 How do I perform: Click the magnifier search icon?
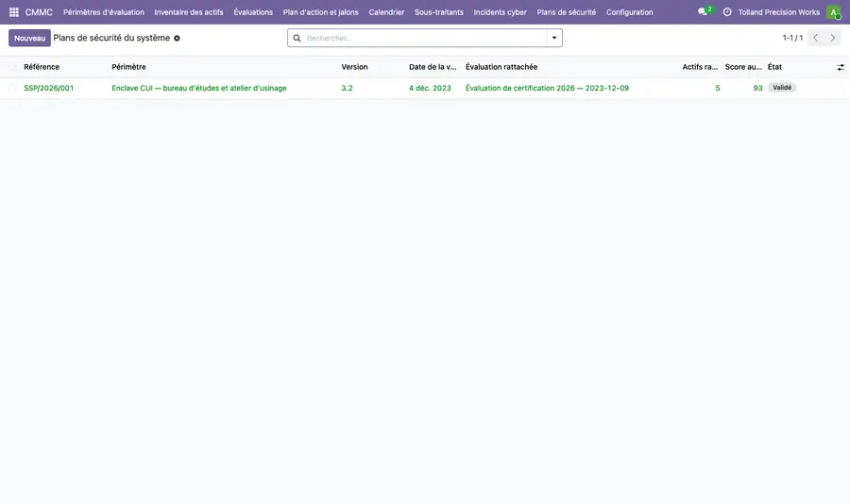point(297,38)
